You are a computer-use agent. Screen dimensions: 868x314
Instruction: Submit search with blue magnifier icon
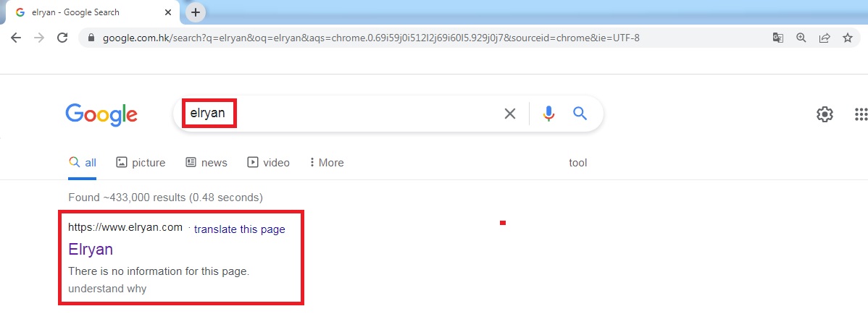pyautogui.click(x=580, y=114)
